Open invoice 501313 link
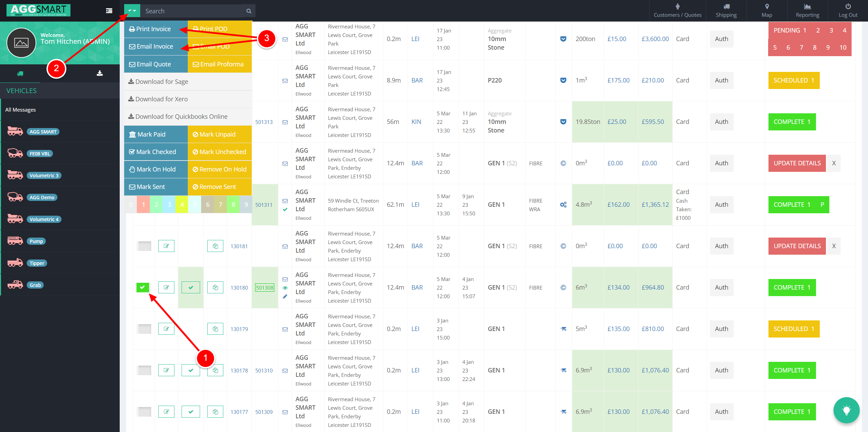This screenshot has width=868, height=432. (264, 122)
